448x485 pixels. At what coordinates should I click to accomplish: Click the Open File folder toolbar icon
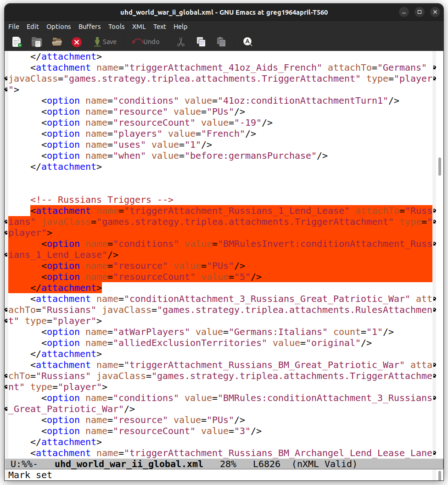[x=56, y=42]
